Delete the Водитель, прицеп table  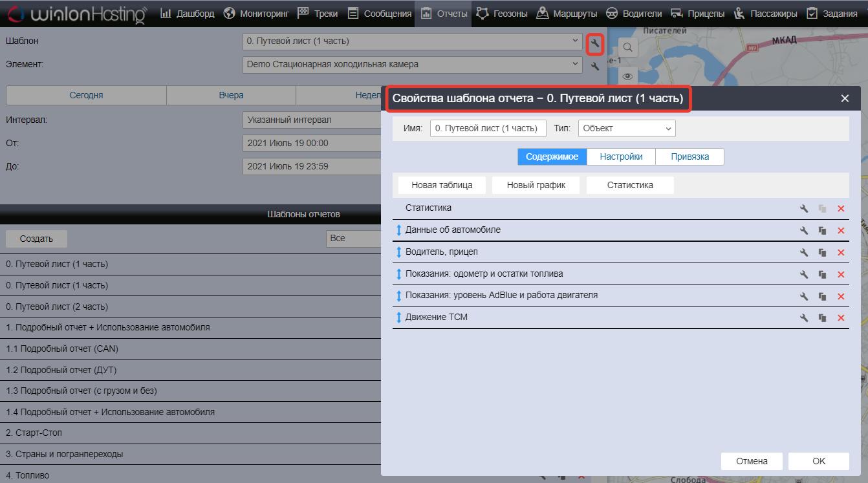coord(841,253)
